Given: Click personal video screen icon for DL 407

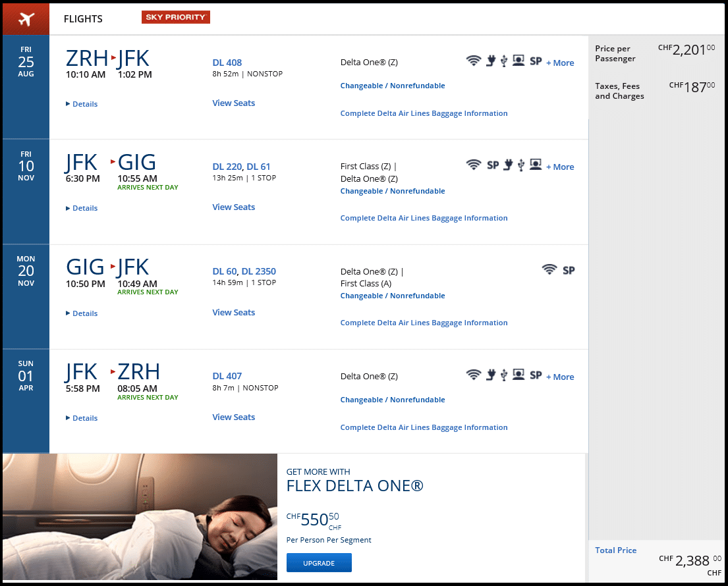Looking at the screenshot, I should [518, 375].
